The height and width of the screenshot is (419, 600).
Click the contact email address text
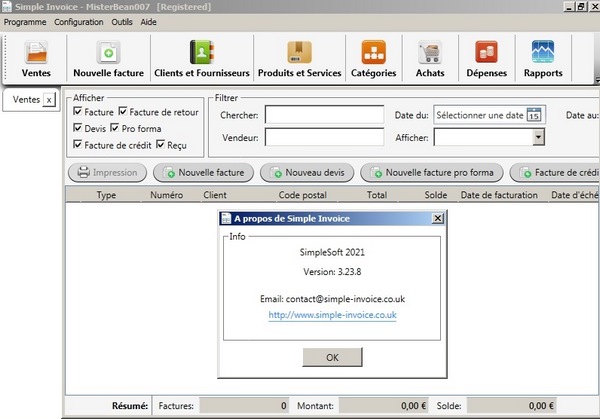tap(345, 299)
